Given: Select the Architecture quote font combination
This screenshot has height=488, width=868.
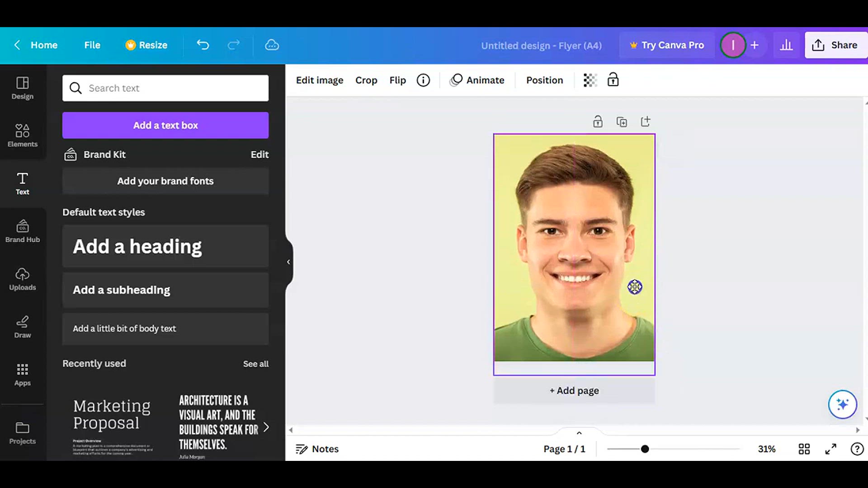Looking at the screenshot, I should click(218, 427).
